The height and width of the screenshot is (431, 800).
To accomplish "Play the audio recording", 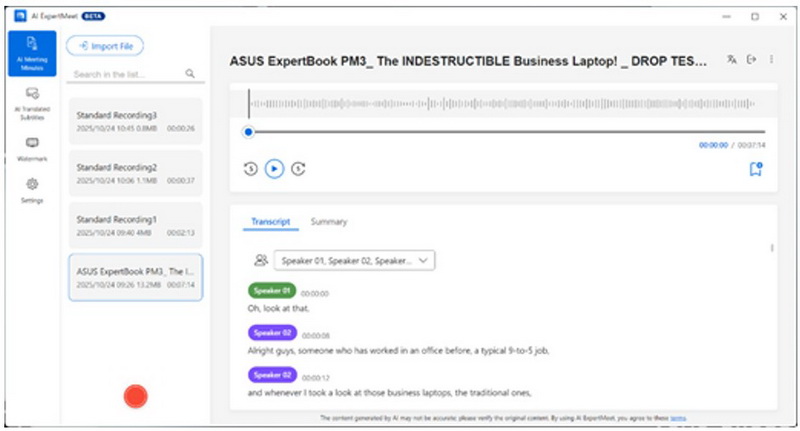I will tap(274, 169).
